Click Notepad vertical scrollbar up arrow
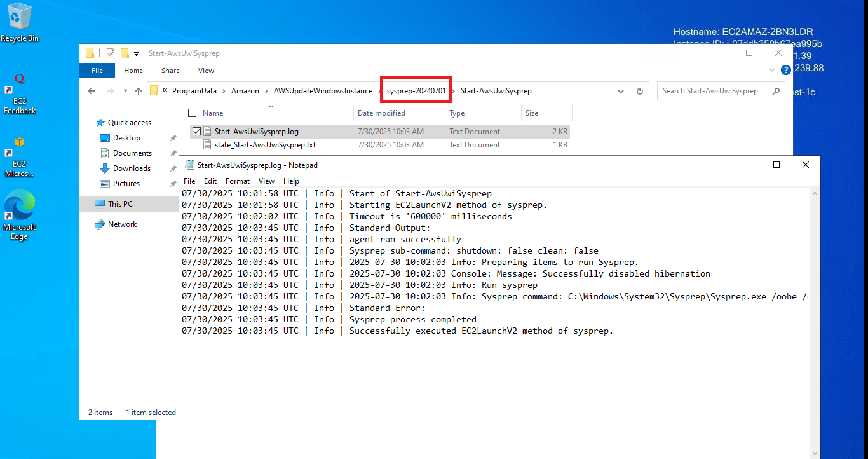Viewport: 868px width, 459px height. pyautogui.click(x=815, y=193)
